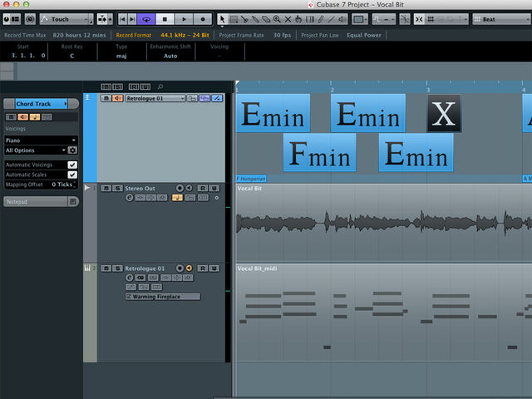Image resolution: width=532 pixels, height=399 pixels.
Task: Select the X chord event
Action: (x=444, y=113)
